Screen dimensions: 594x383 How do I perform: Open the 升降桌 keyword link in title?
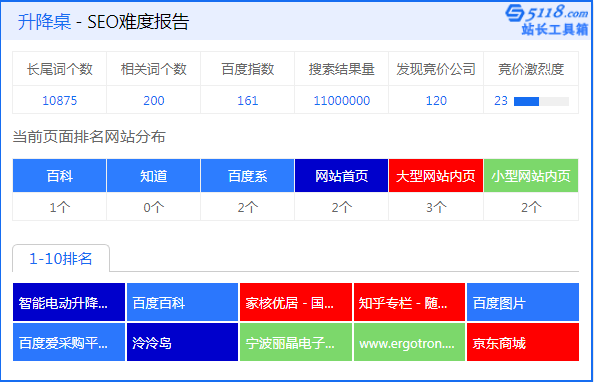tap(44, 22)
